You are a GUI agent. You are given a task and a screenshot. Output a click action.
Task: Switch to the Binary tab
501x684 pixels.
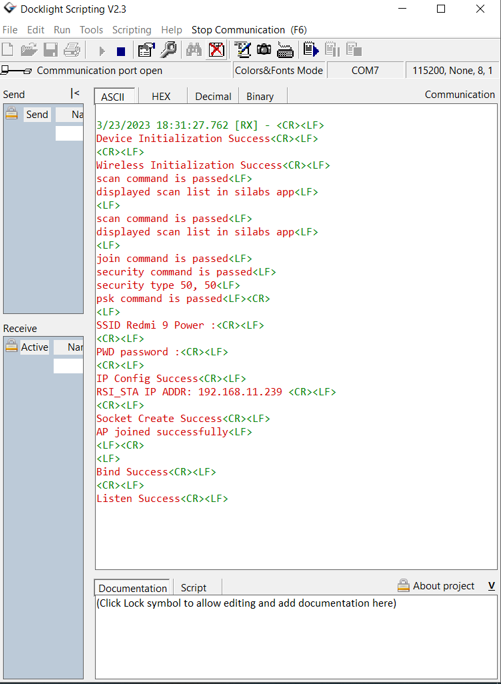260,96
